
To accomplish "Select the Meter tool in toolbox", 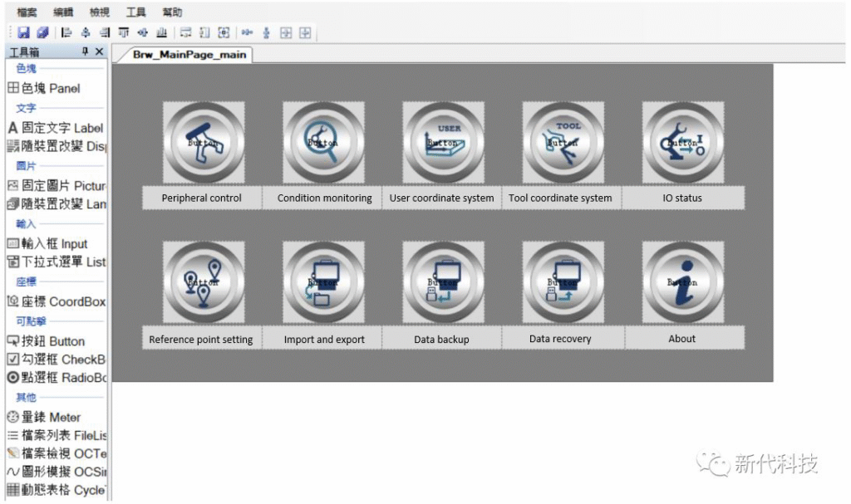I will coord(44,417).
